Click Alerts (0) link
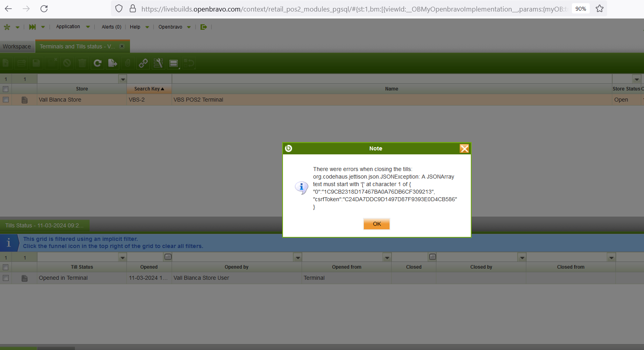Screen dimensions: 644x350 pos(111,27)
